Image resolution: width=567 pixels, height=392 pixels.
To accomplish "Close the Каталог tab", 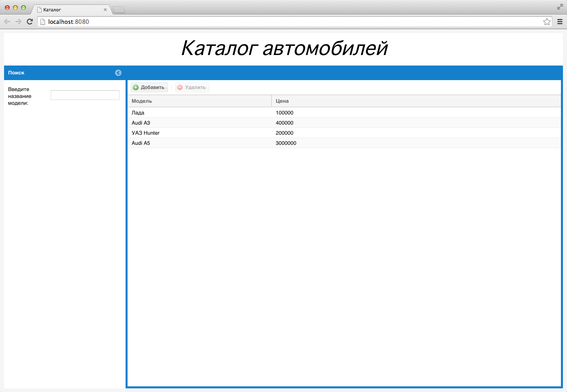I will (105, 10).
